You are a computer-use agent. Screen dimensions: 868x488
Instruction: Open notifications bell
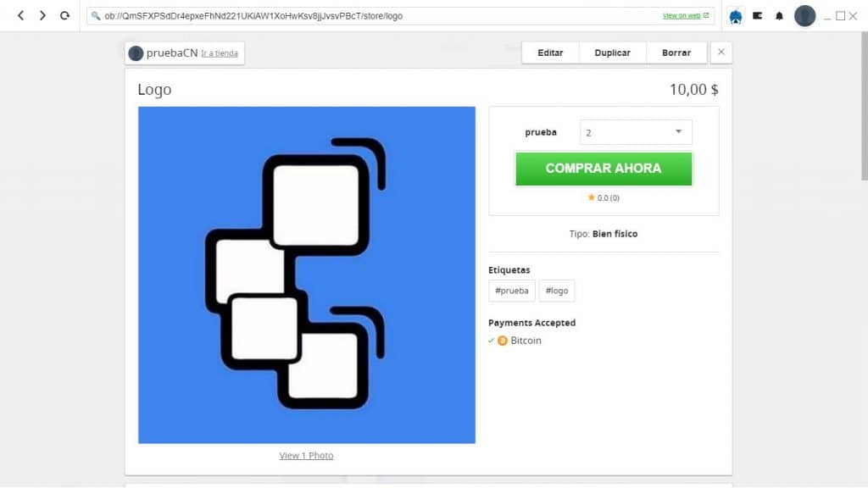780,16
